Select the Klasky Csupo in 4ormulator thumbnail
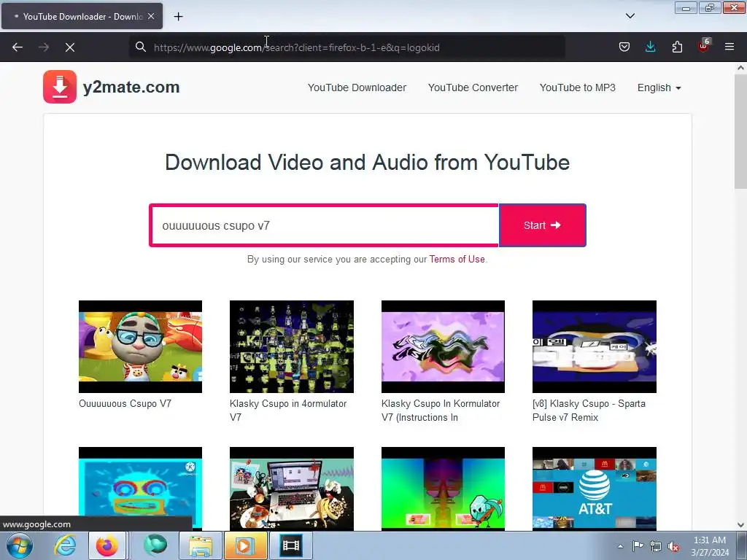 coord(292,346)
